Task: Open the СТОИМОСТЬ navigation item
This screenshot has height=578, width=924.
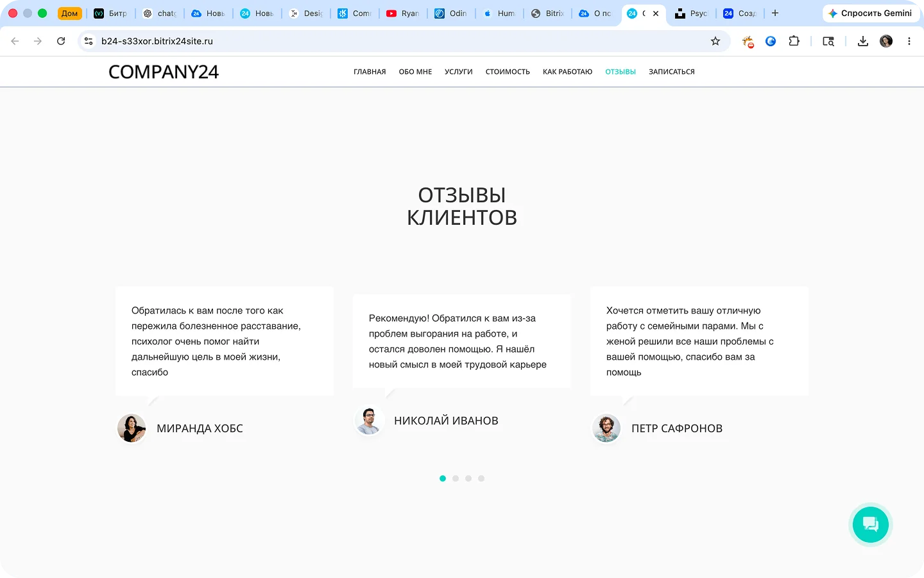Action: click(x=508, y=72)
